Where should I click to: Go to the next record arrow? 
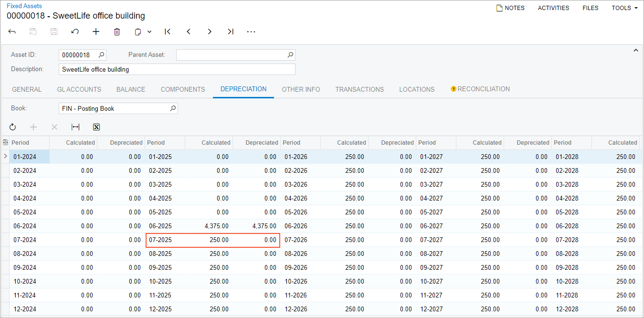(x=210, y=32)
